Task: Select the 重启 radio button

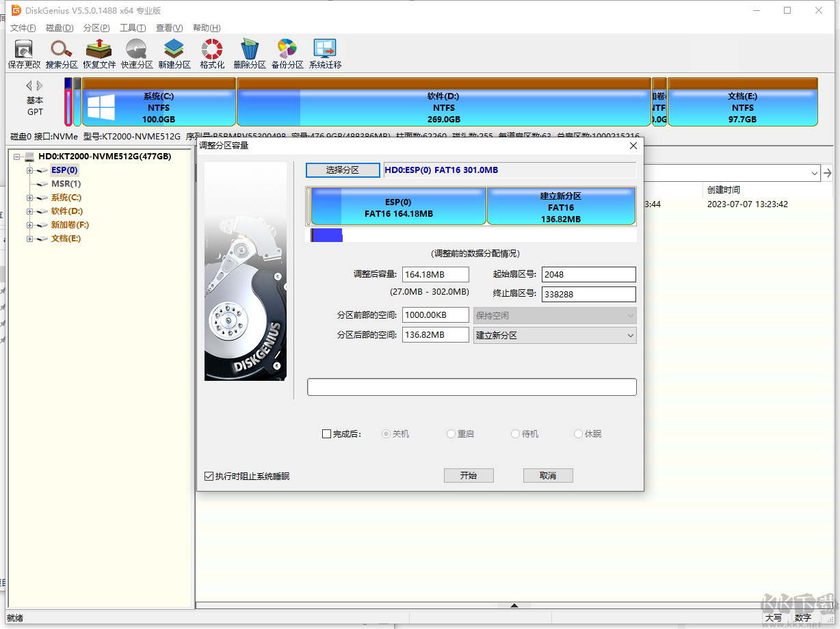Action: click(x=451, y=434)
